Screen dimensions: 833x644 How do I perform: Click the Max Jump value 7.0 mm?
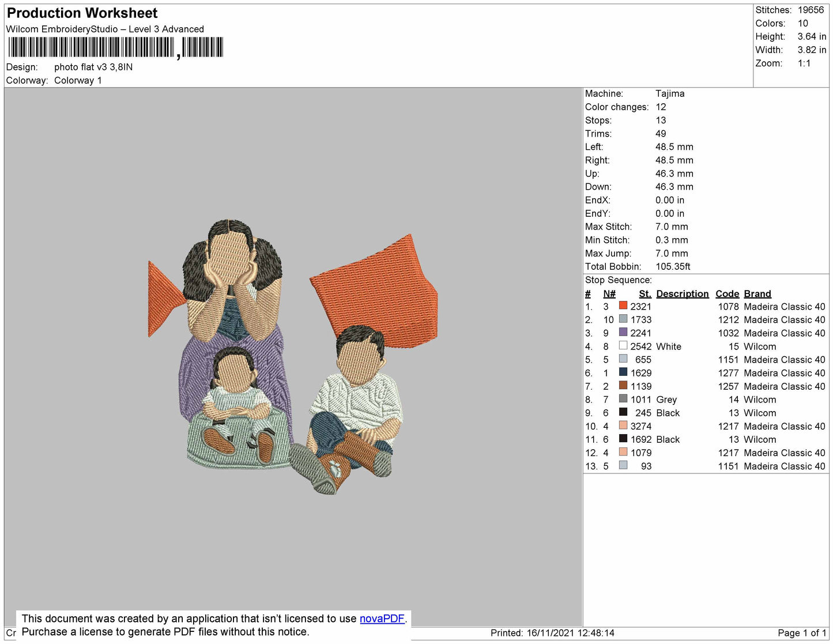(x=672, y=253)
